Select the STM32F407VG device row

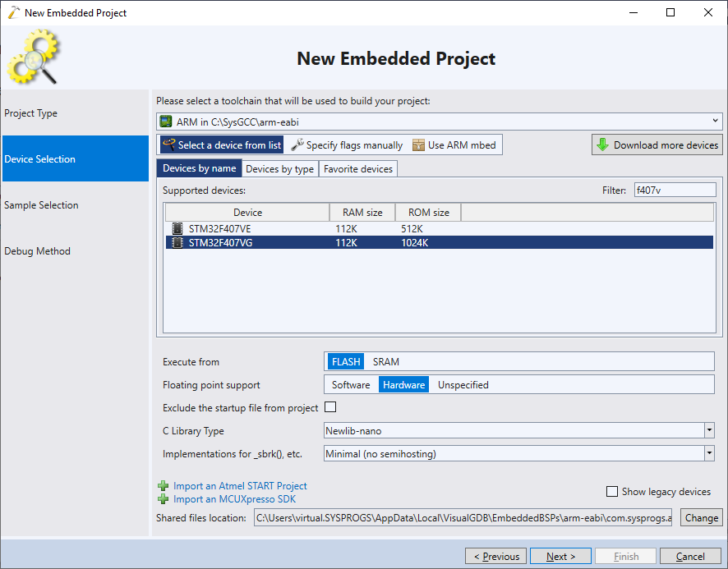pos(440,242)
